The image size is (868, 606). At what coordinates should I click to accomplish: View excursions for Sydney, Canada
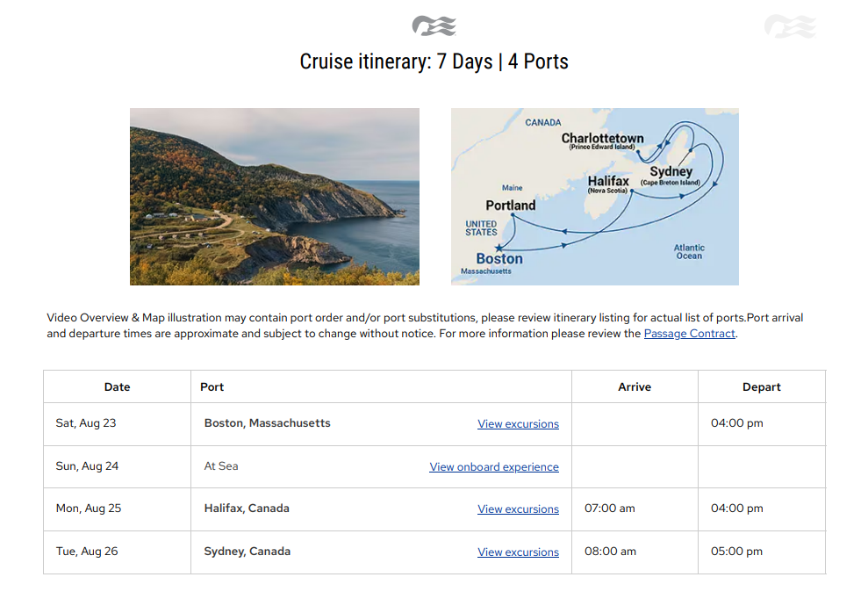point(518,552)
